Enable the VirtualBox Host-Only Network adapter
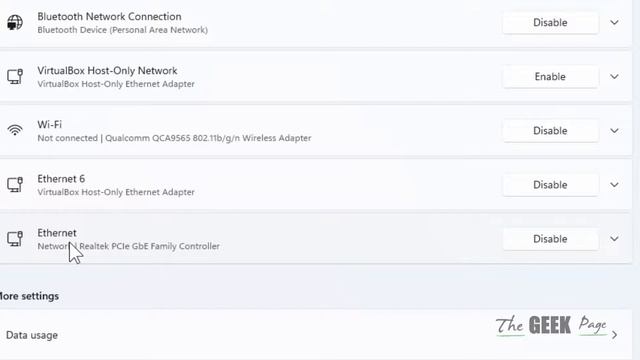640x360 pixels. point(550,77)
